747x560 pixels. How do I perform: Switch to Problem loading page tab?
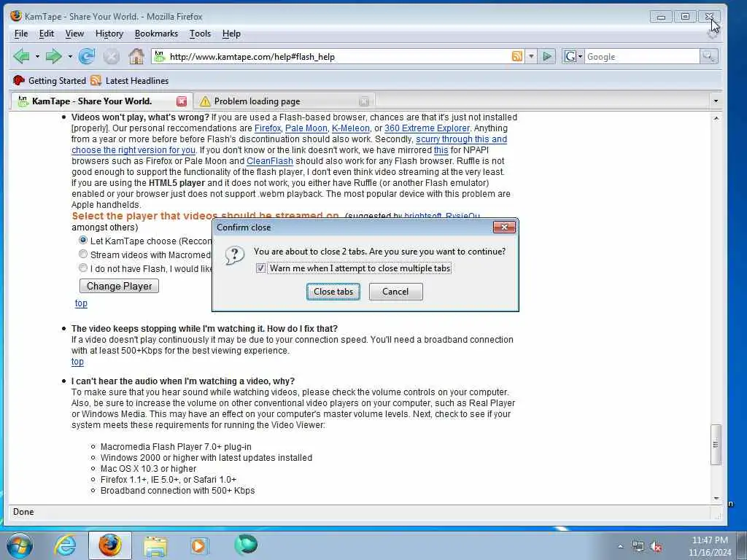(x=285, y=101)
